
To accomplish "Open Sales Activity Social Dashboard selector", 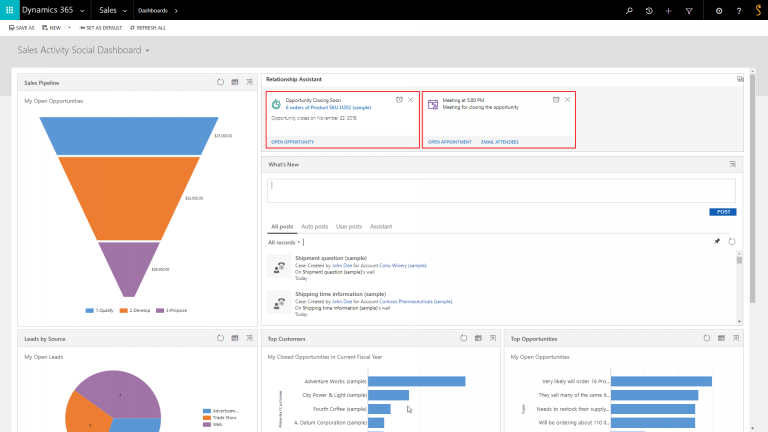I will pos(83,50).
